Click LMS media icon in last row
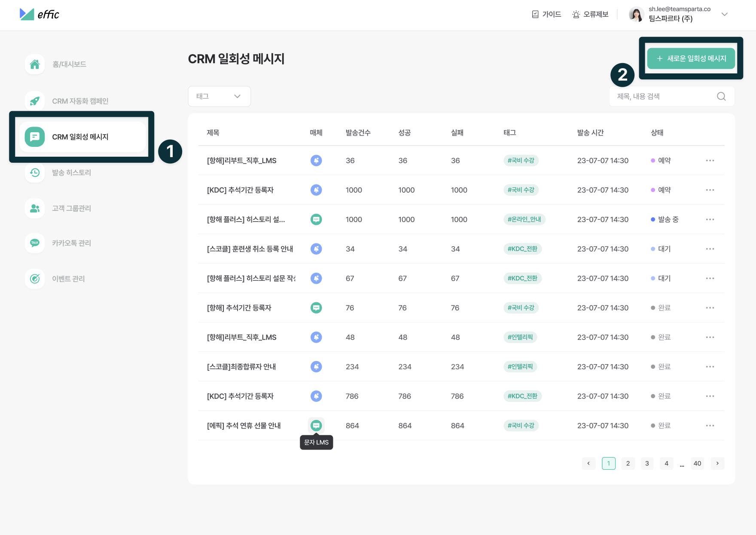 tap(316, 426)
